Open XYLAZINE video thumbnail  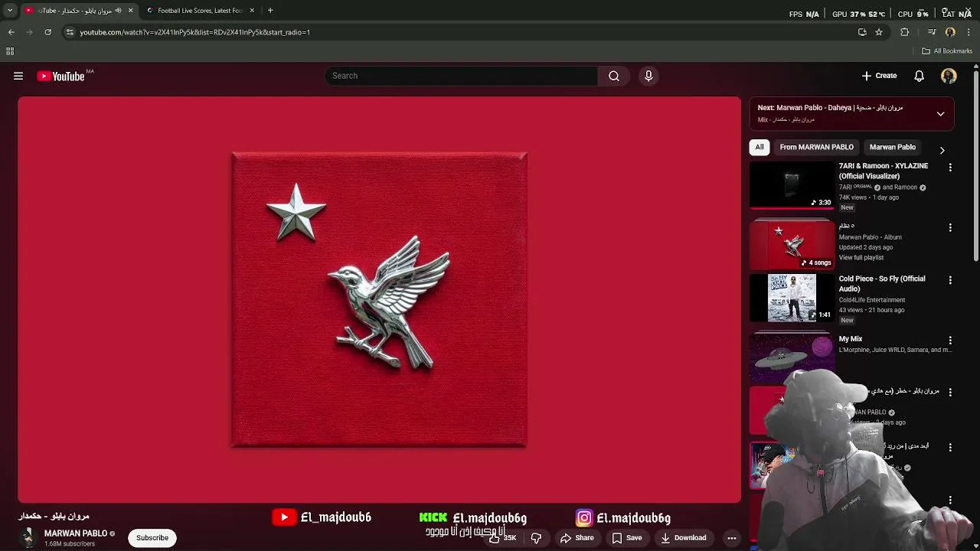(792, 184)
